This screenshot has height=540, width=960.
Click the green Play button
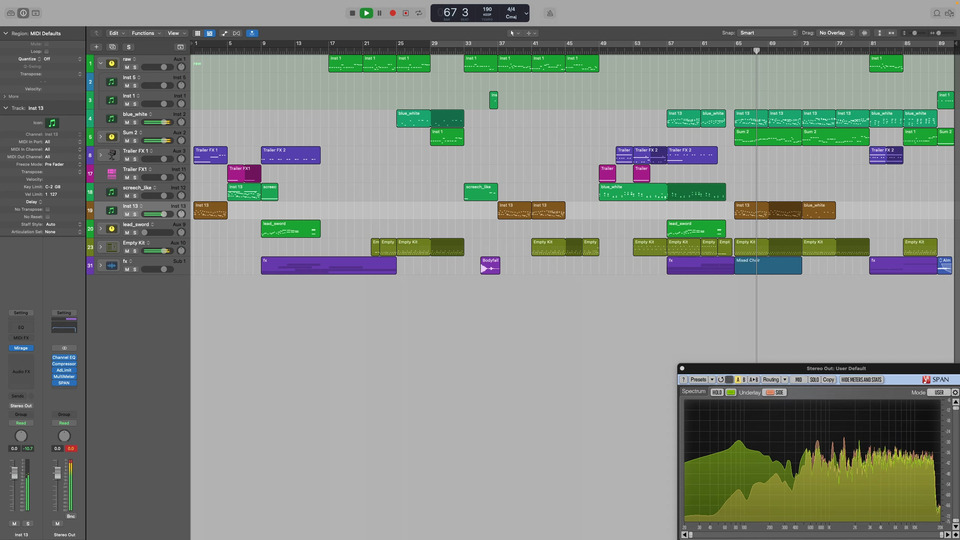click(366, 13)
